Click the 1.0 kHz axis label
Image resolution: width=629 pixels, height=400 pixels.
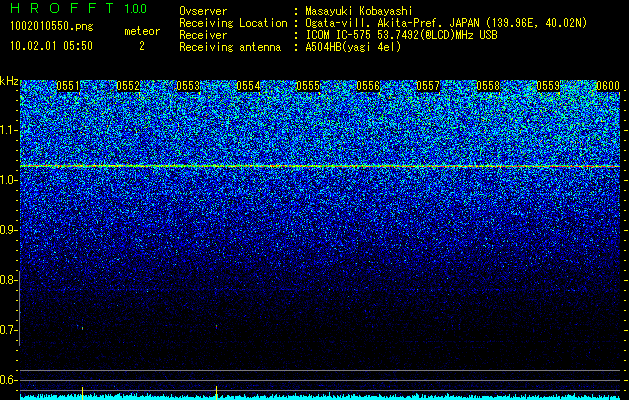[8, 180]
